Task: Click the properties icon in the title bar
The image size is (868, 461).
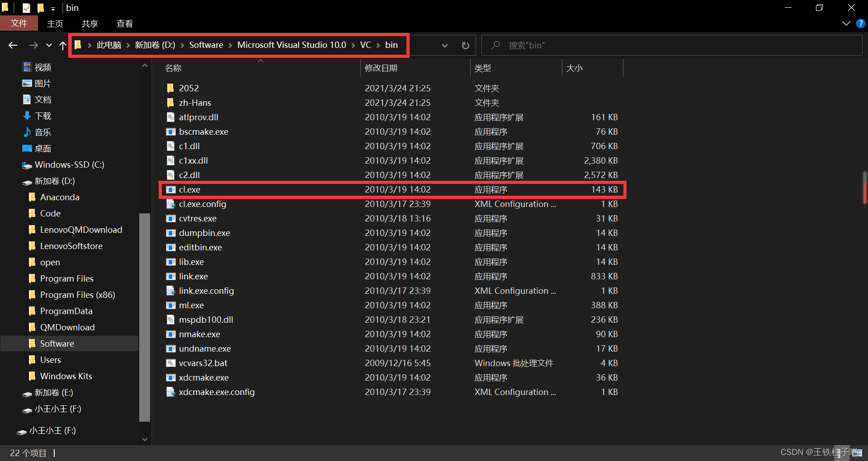Action: [27, 8]
